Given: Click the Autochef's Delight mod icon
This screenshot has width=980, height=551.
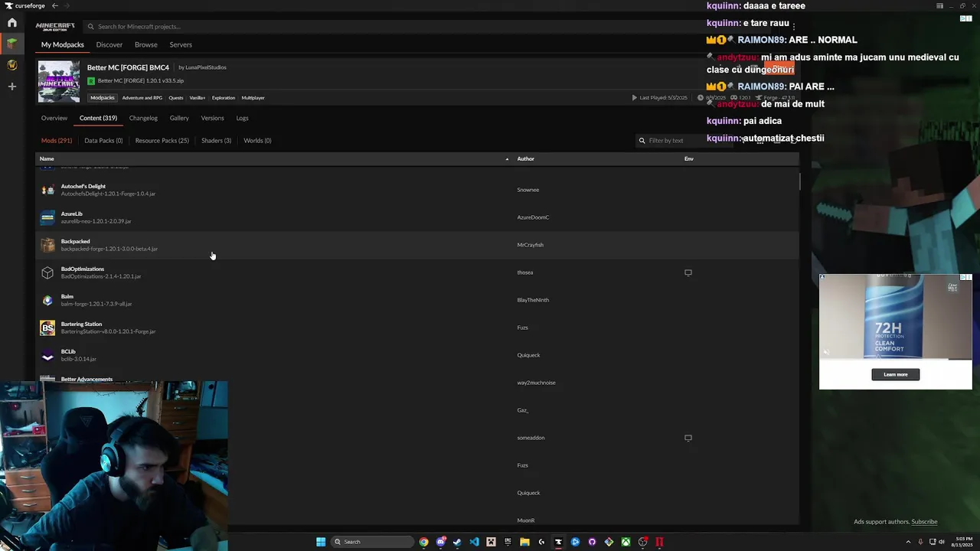Looking at the screenshot, I should pos(47,190).
